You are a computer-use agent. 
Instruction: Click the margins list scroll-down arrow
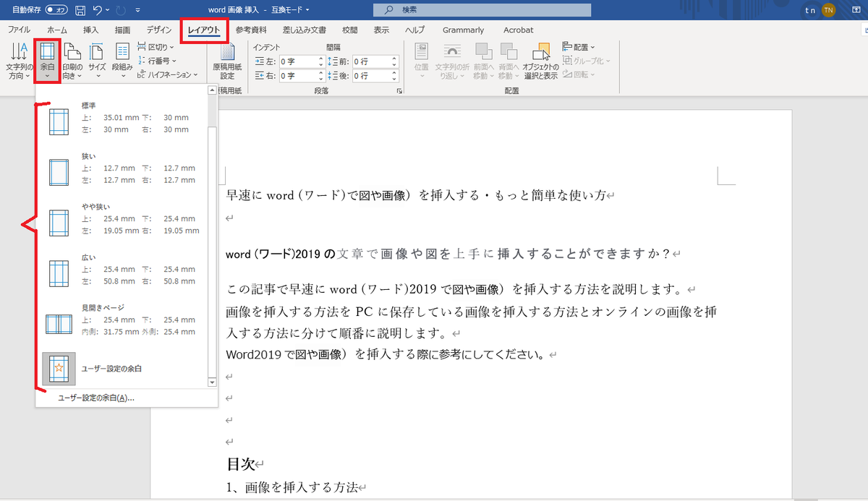(x=212, y=382)
